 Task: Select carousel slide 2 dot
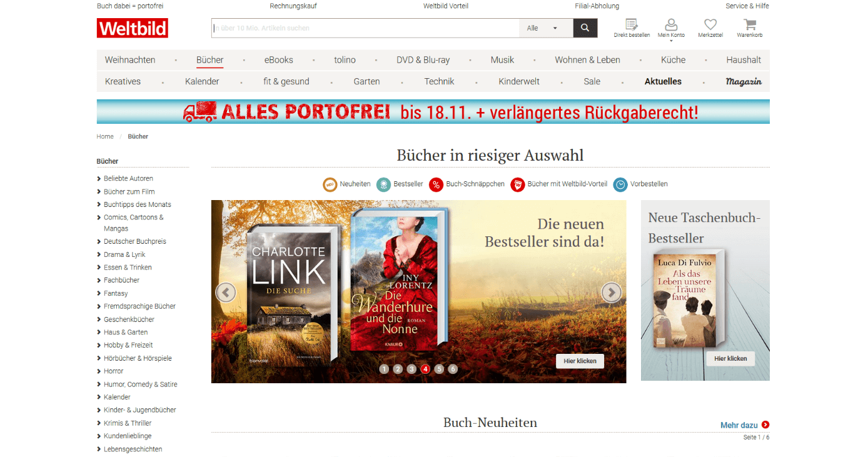[x=398, y=369]
